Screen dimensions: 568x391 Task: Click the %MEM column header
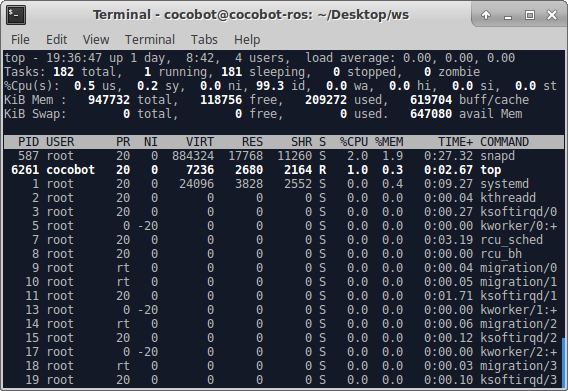[389, 142]
